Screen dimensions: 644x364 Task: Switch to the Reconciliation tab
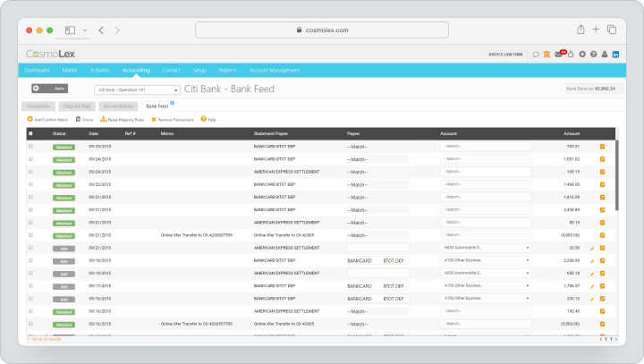pyautogui.click(x=118, y=106)
